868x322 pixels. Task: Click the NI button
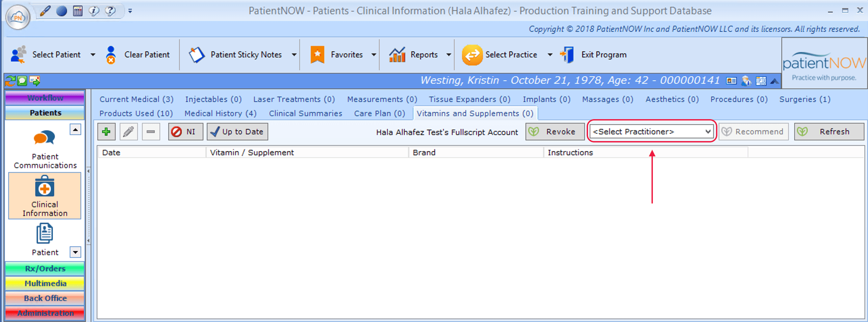[185, 132]
